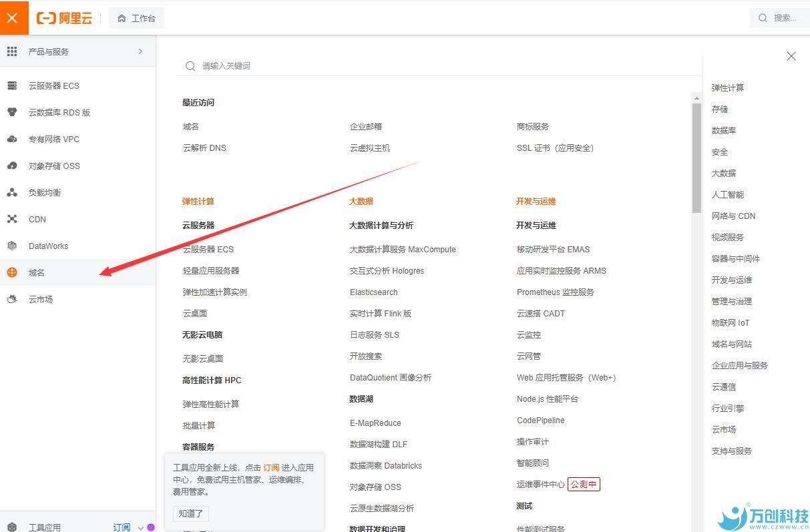Jump to 存储 category in right index
Screen dimensions: 810x532
coord(720,109)
